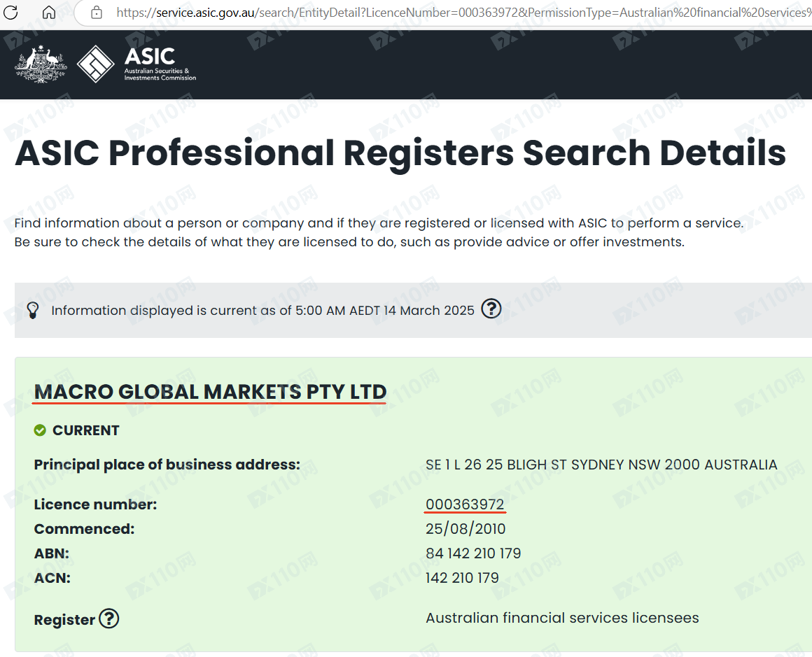The height and width of the screenshot is (657, 812).
Task: Click the green CURRENT status checkmark
Action: coord(40,430)
